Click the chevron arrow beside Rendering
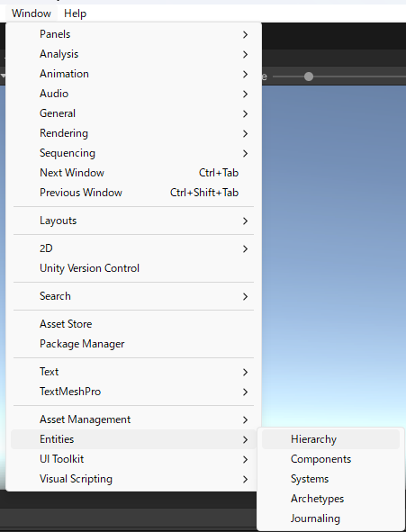Screen dimensions: 406x532 (245, 134)
